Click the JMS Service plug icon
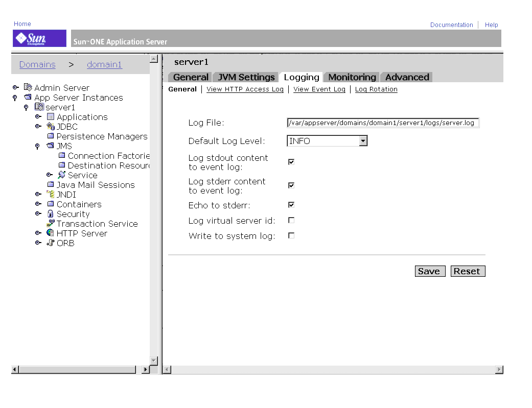532x408 pixels. [62, 175]
